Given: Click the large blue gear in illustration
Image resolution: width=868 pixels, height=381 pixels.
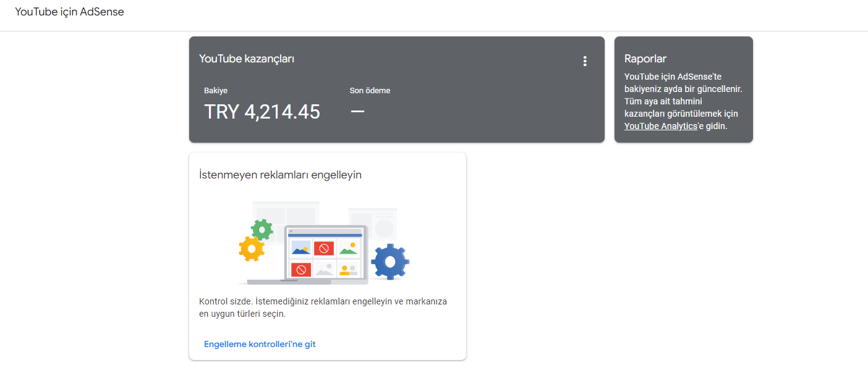Looking at the screenshot, I should (x=391, y=262).
